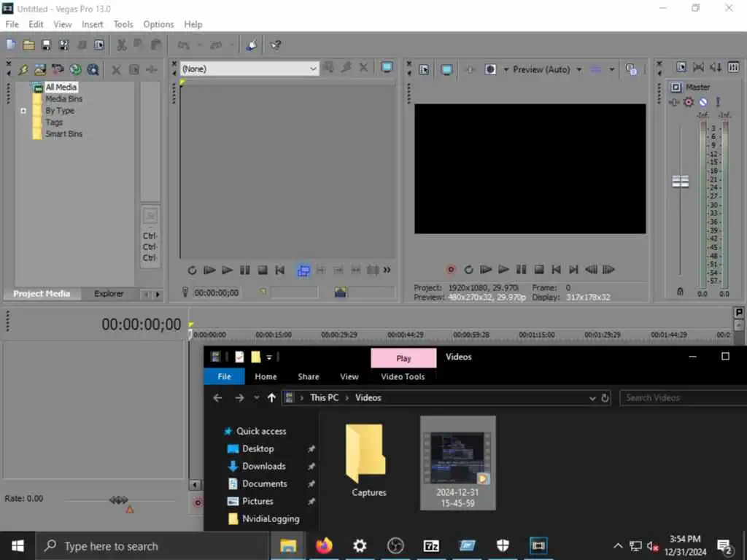Screen dimensions: 747x560
Task: Go back in File Explorer navigation
Action: 217,397
